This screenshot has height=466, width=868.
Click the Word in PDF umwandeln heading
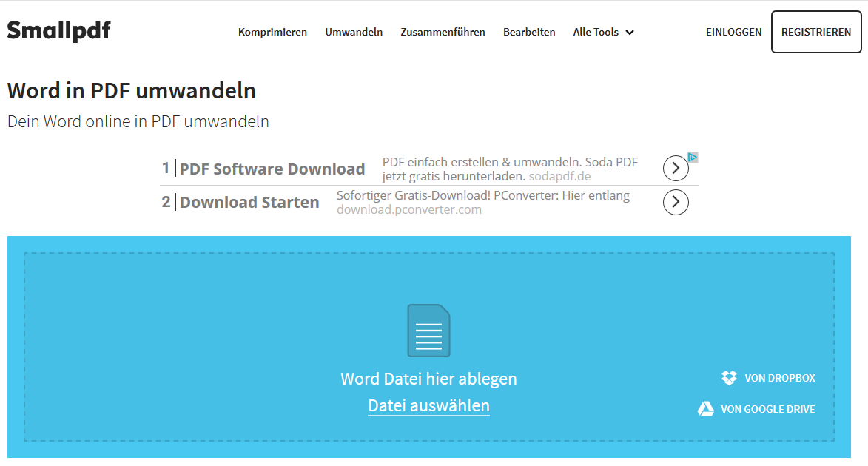[132, 91]
